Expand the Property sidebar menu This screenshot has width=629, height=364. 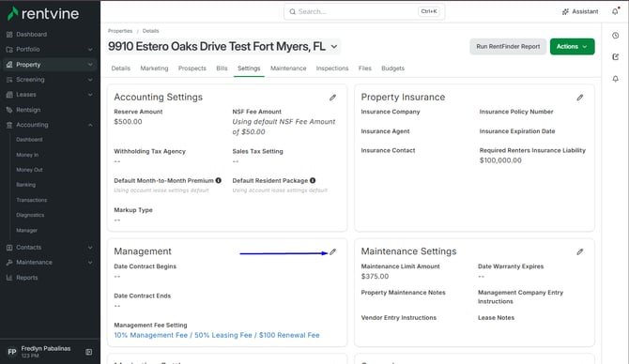click(50, 65)
